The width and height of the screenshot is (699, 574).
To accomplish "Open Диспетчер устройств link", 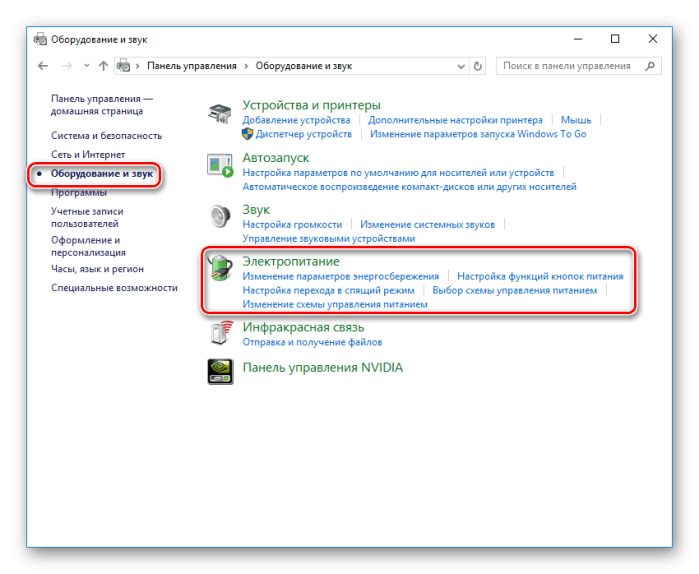I will [303, 134].
